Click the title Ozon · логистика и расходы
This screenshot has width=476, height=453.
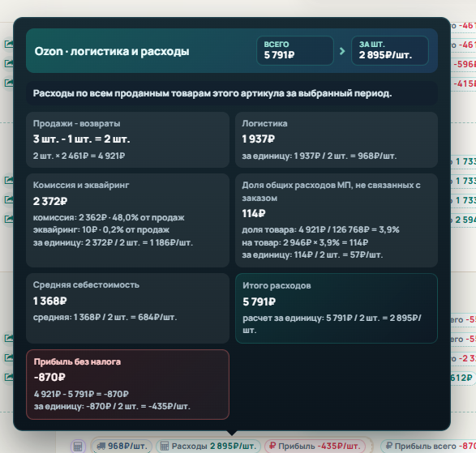pos(112,51)
